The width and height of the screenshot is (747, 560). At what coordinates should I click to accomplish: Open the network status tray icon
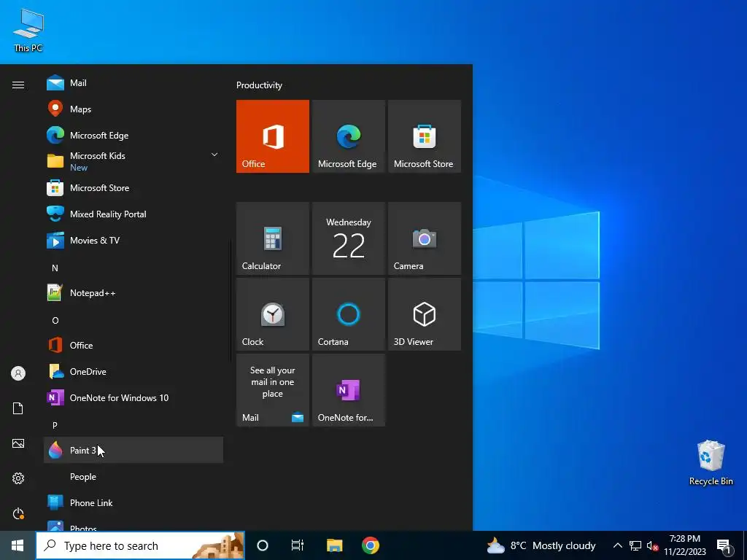[635, 545]
